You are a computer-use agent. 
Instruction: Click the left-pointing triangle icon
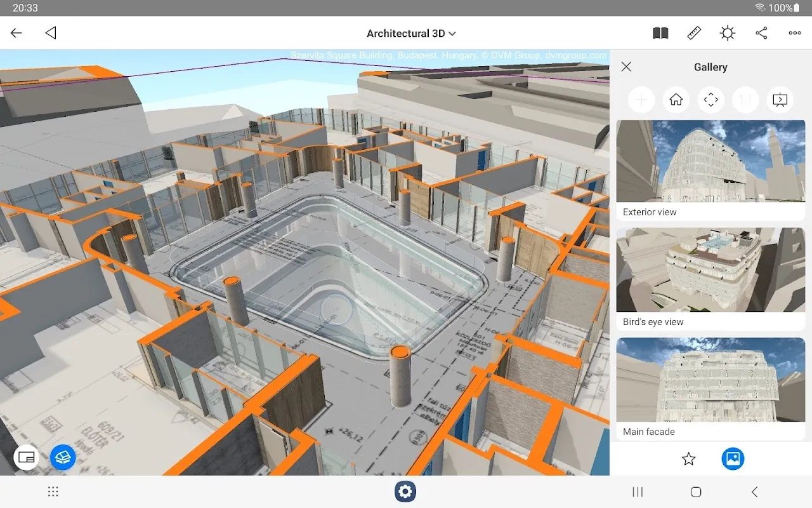51,33
